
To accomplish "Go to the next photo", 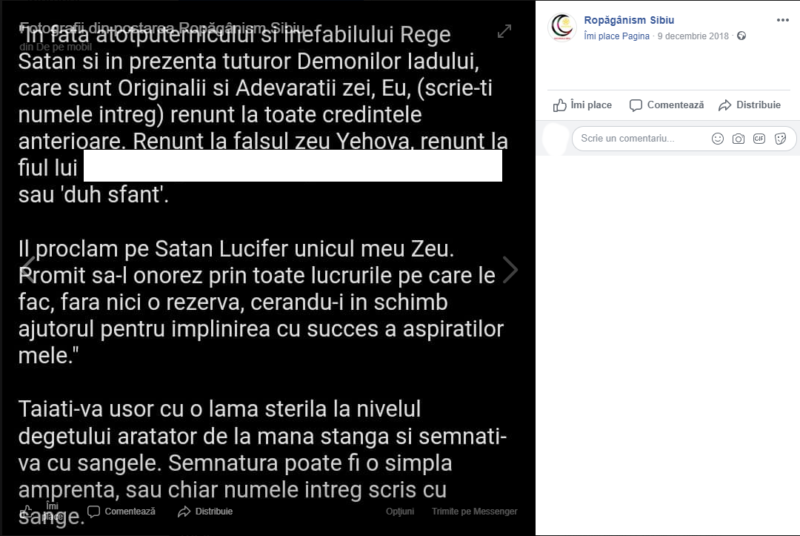I will (510, 269).
